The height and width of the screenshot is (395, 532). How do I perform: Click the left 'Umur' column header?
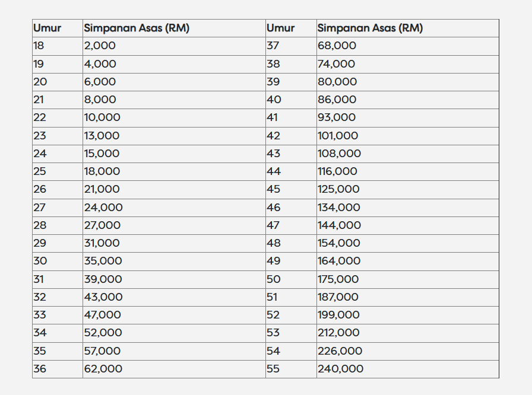58,28
